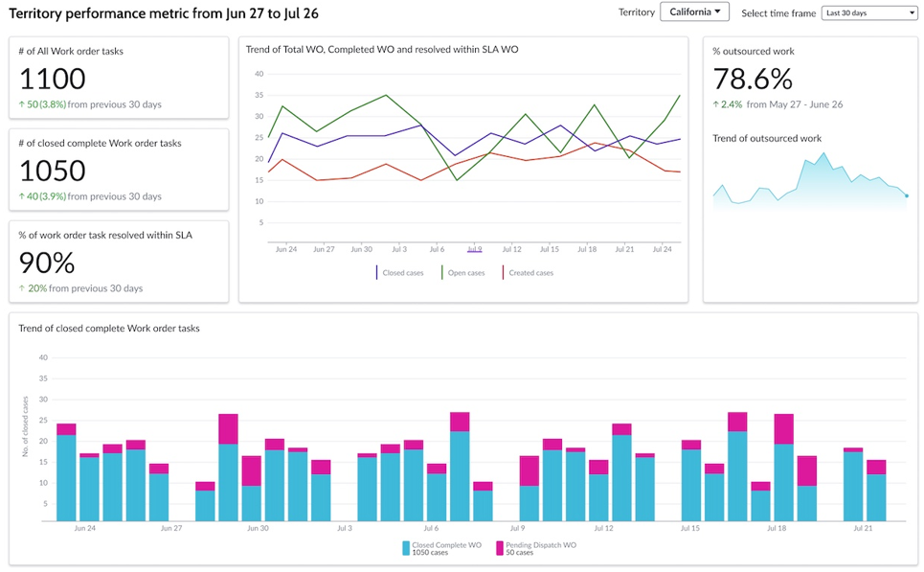Open the Last 30 days time frame selector
The image size is (924, 572).
point(869,13)
